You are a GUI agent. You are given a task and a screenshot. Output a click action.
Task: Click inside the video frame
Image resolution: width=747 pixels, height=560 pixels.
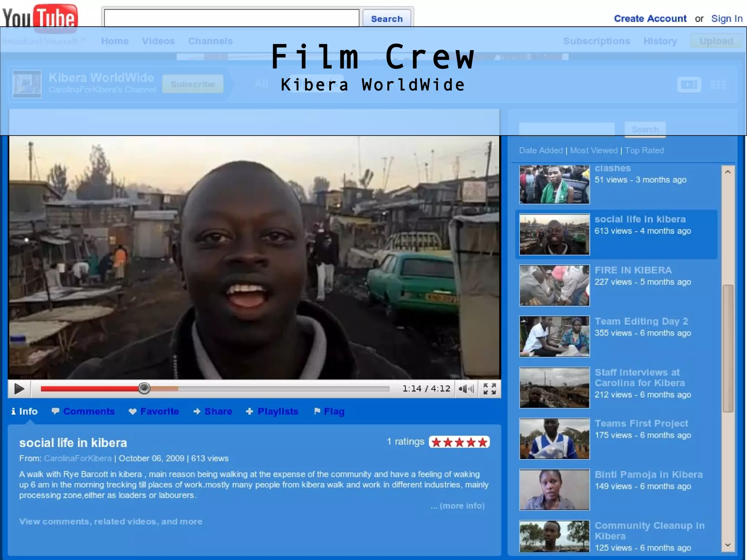[x=254, y=257]
